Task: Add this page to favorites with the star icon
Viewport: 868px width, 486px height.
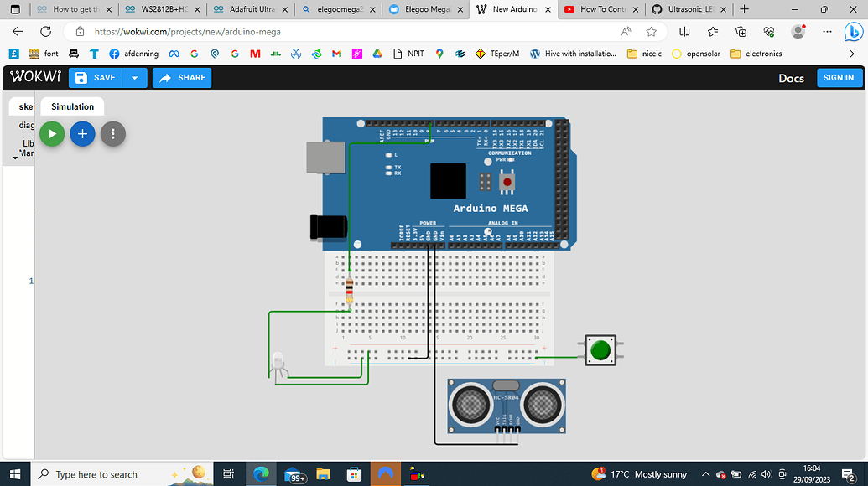Action: [650, 30]
